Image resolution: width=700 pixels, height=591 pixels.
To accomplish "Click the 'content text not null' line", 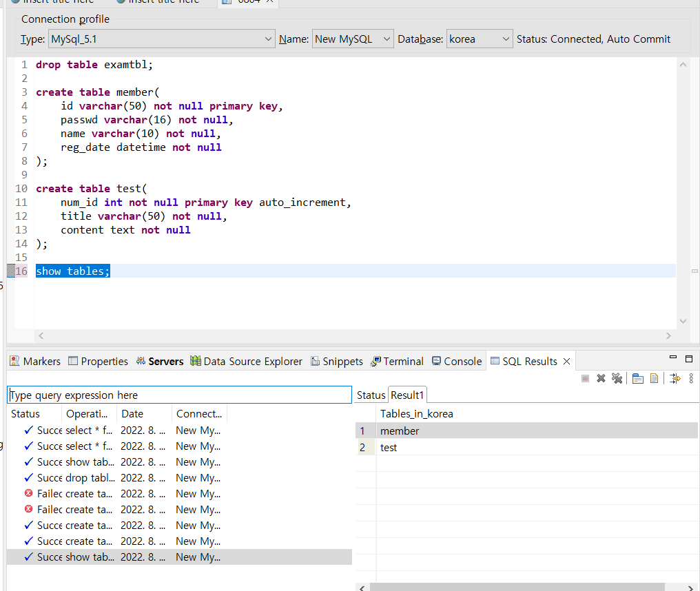I will [x=125, y=230].
